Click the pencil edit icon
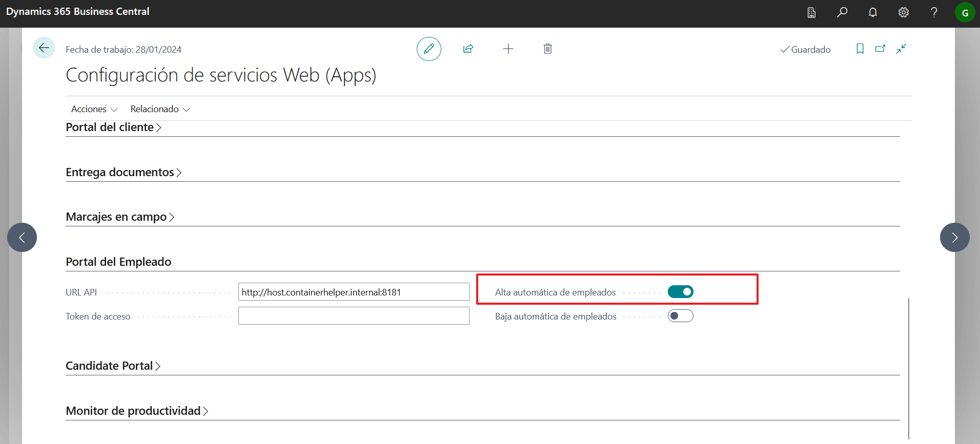The image size is (980, 444). (428, 49)
